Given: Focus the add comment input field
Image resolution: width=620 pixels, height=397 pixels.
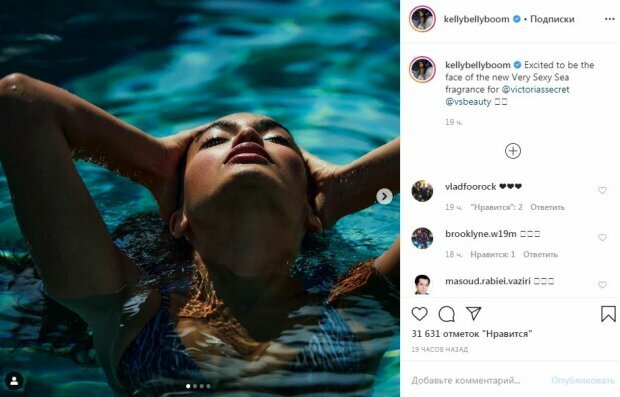Looking at the screenshot, I should click(476, 380).
